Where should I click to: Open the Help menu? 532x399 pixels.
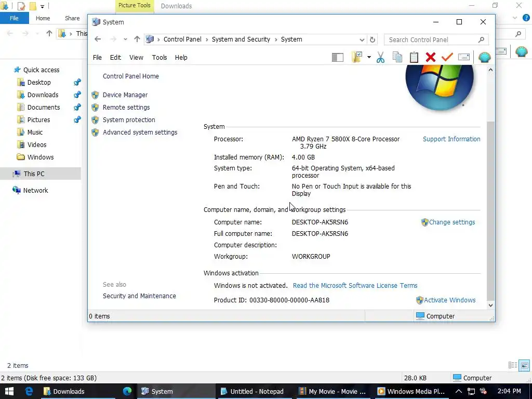(181, 57)
